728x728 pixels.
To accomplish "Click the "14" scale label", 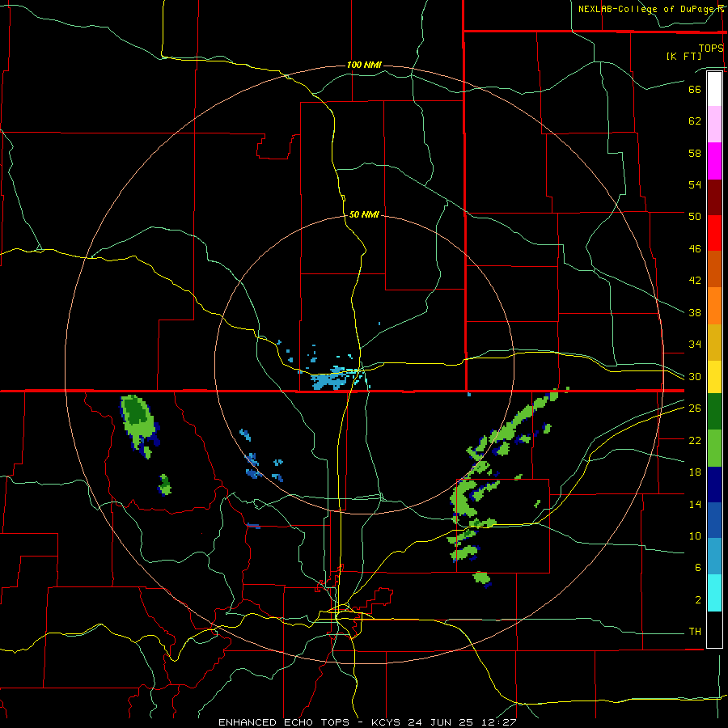I will click(695, 504).
